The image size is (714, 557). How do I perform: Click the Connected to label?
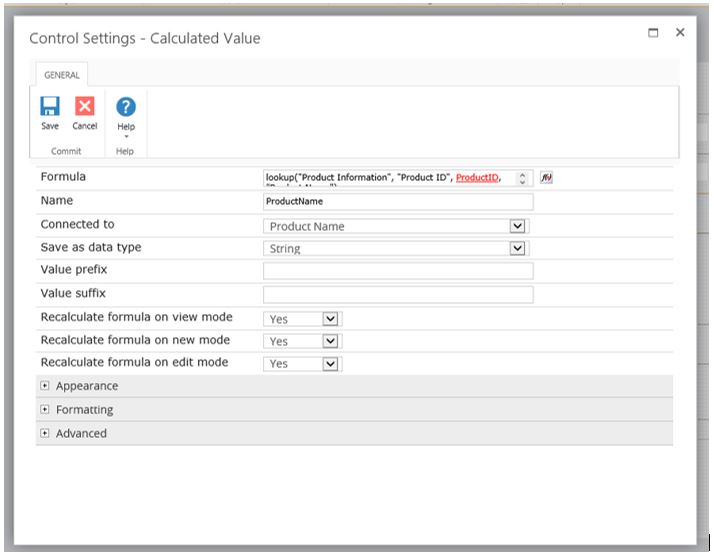(x=77, y=224)
